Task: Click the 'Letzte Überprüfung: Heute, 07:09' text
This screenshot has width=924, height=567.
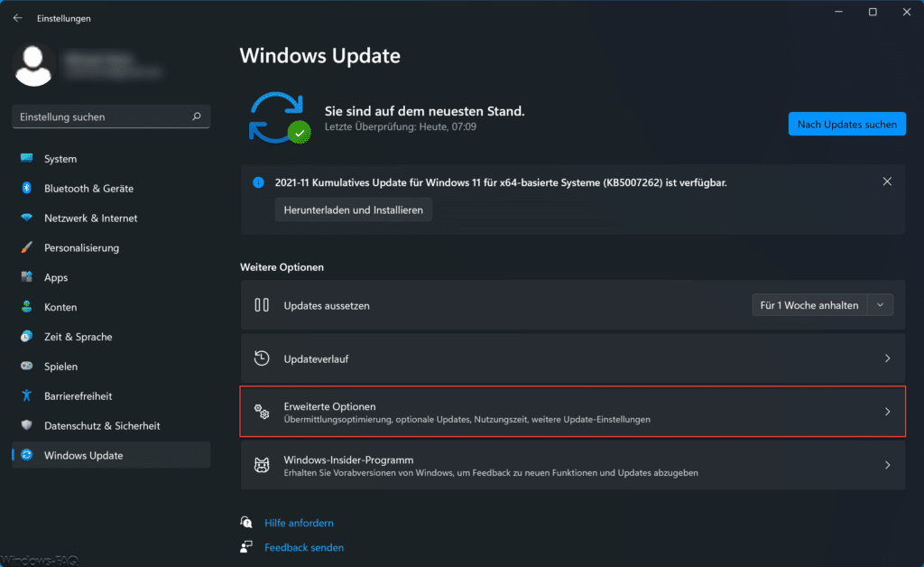Action: [401, 126]
